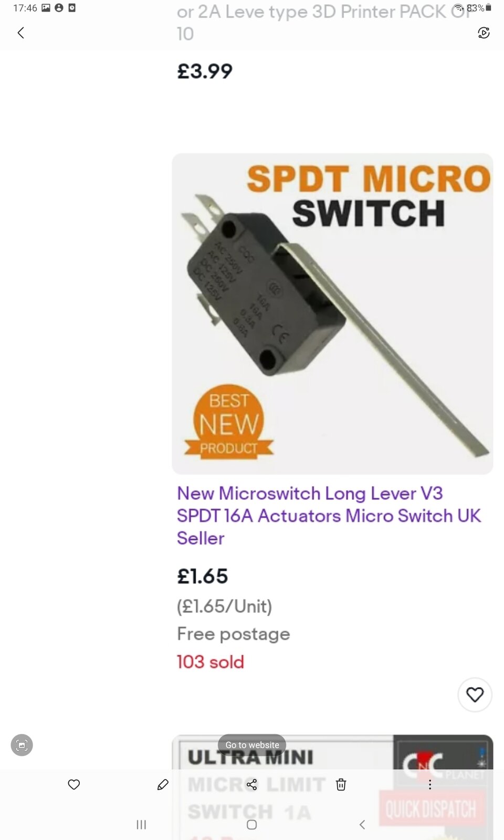This screenshot has width=504, height=840.
Task: Tap the SPDT Micro Switch product image
Action: tap(332, 314)
